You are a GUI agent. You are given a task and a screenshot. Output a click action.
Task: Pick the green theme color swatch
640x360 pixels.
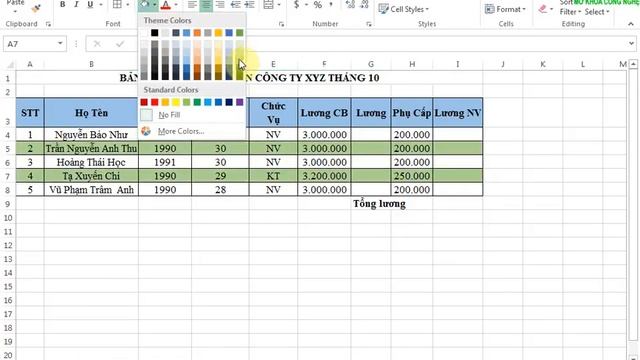coord(240,33)
